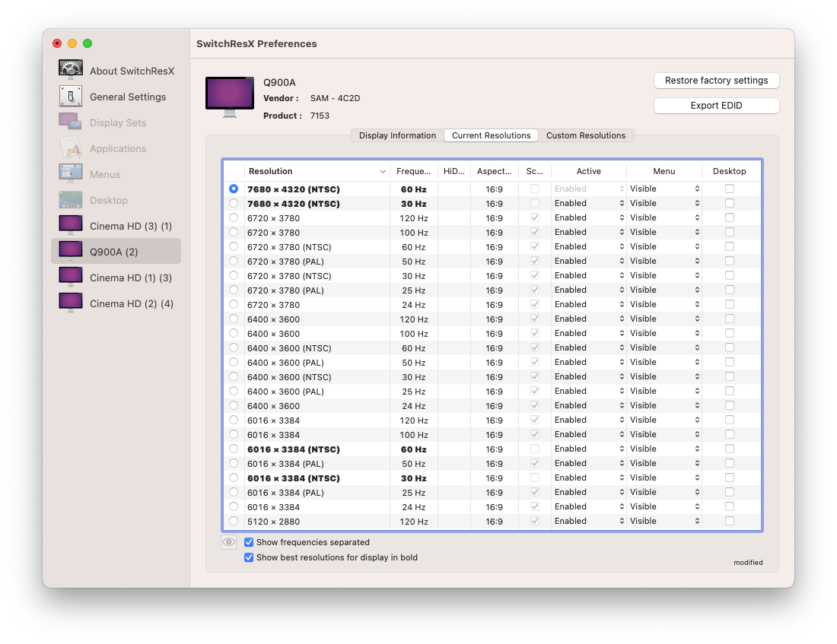This screenshot has height=644, width=837.
Task: Select radio for 7680 × 4320 30 Hz
Action: (234, 203)
